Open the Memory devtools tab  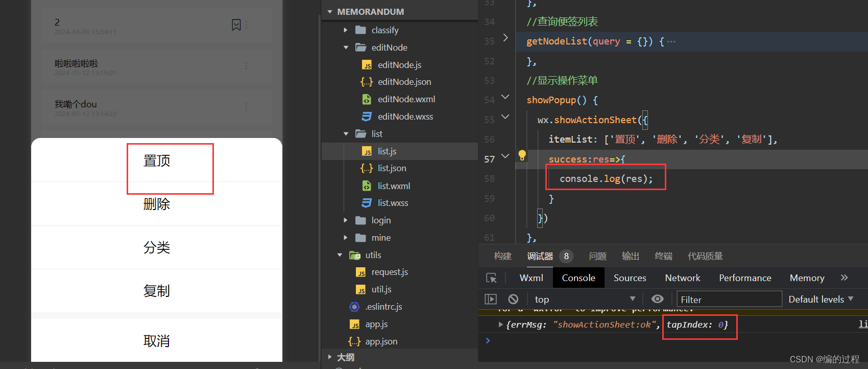[x=807, y=278]
